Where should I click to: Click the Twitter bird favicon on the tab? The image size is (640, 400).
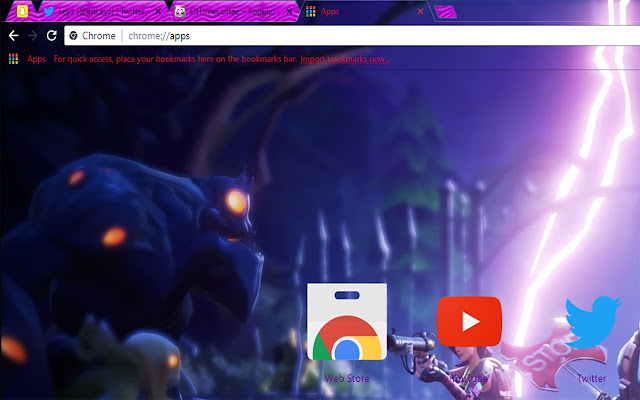tap(49, 11)
